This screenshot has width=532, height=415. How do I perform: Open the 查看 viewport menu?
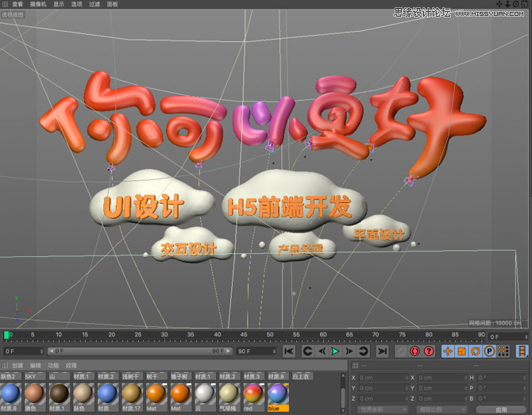tap(17, 4)
